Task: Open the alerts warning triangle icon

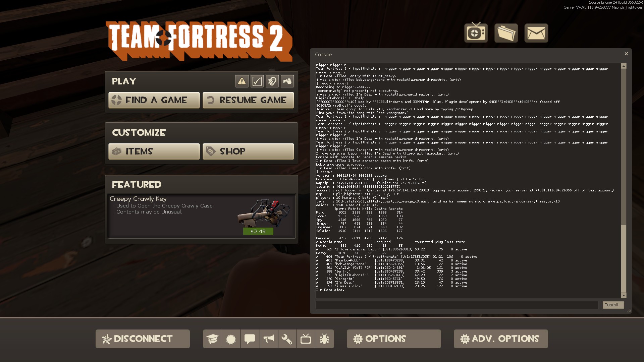Action: click(242, 81)
